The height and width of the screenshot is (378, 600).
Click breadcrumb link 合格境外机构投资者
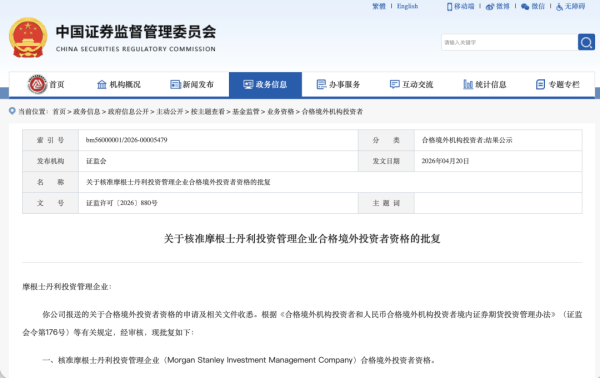(332, 112)
